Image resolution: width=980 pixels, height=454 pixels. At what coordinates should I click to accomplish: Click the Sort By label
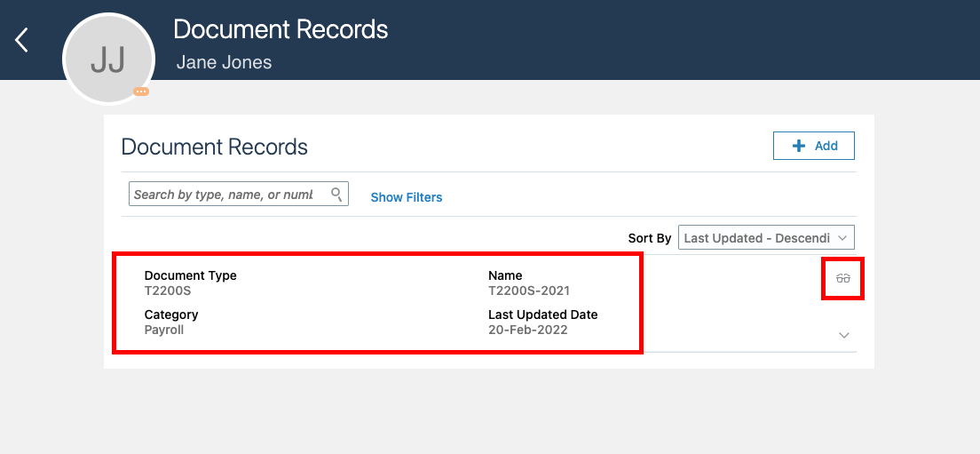[x=650, y=238]
